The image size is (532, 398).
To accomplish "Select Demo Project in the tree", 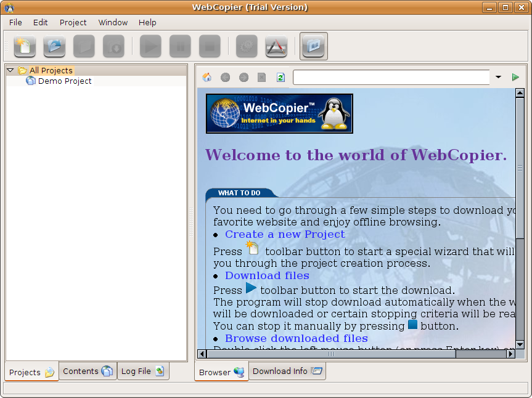I will click(x=59, y=81).
